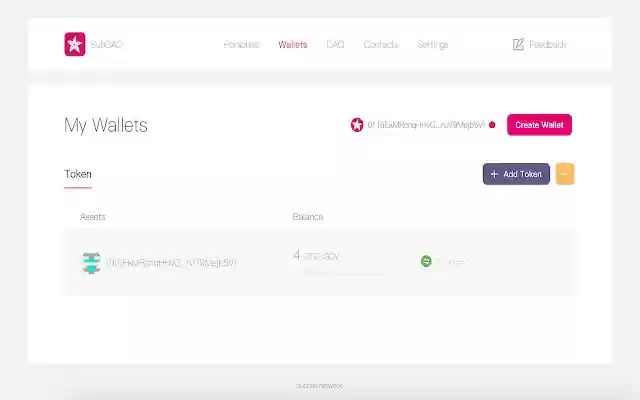Click the SubDAO brand name text

coord(107,44)
